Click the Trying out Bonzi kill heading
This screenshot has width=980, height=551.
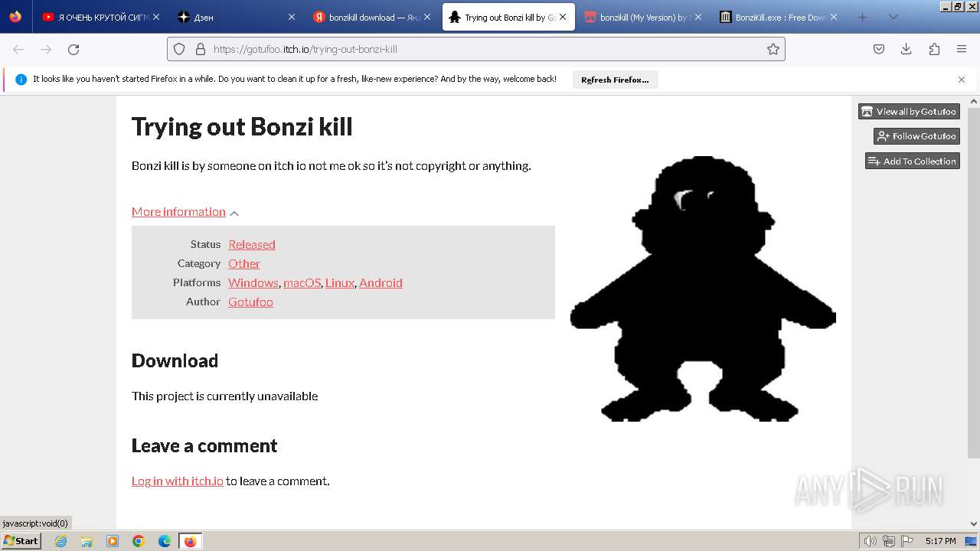[242, 126]
